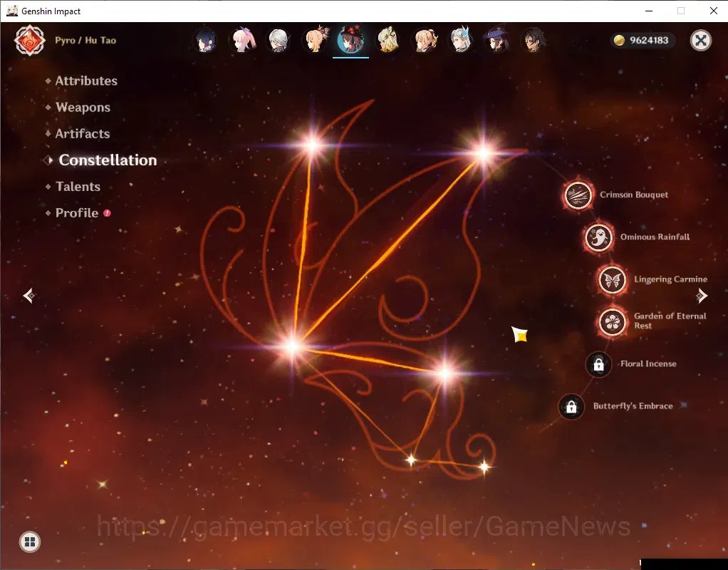Click the Lingering Carmine label
The height and width of the screenshot is (570, 728).
(x=671, y=279)
